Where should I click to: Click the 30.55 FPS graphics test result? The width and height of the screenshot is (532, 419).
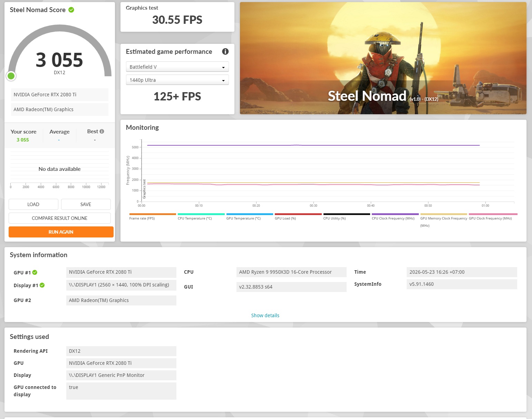coord(177,20)
